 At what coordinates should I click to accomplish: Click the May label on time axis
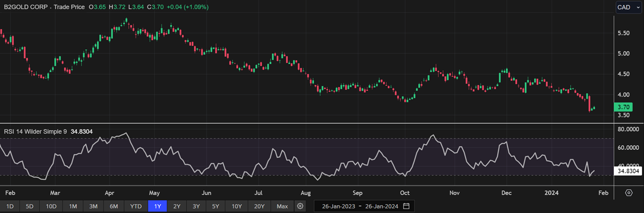click(x=154, y=193)
